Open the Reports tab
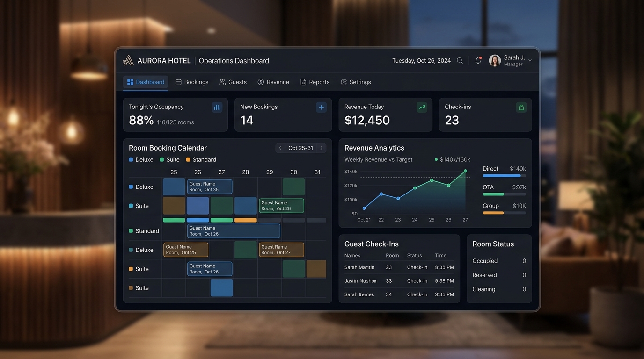The width and height of the screenshot is (644, 359). pyautogui.click(x=315, y=82)
